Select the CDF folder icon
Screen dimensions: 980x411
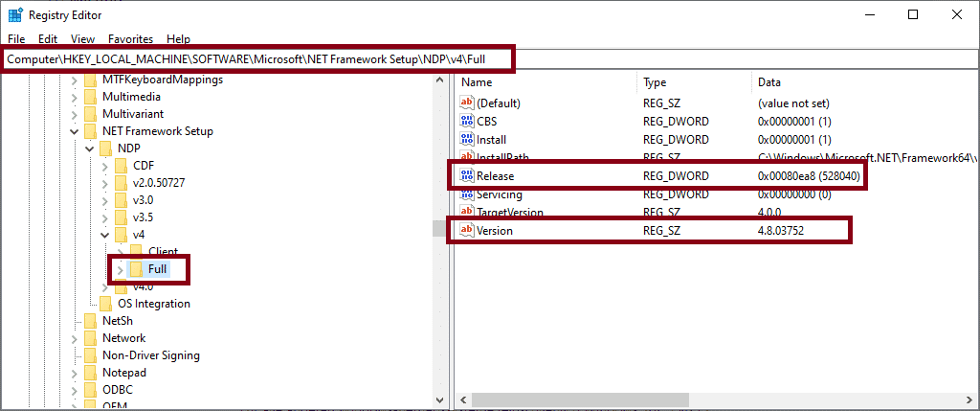pos(122,166)
